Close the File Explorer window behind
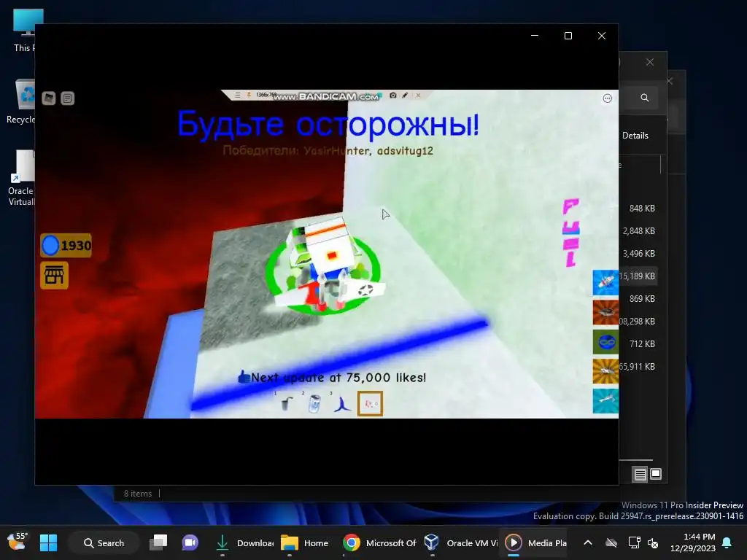 click(650, 63)
